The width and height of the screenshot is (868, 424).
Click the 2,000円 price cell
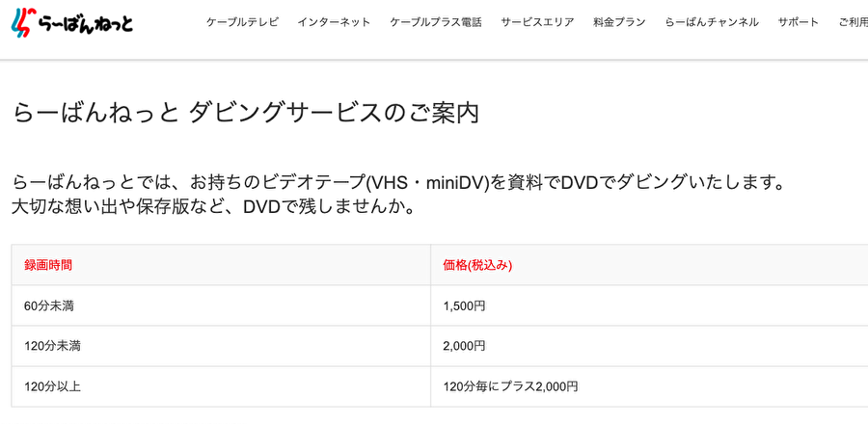[649, 346]
